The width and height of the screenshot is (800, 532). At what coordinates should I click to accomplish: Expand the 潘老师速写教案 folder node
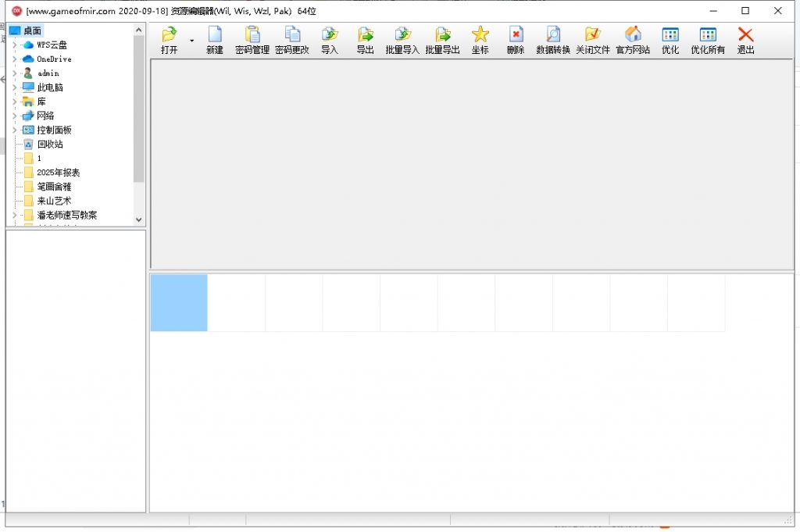[15, 215]
